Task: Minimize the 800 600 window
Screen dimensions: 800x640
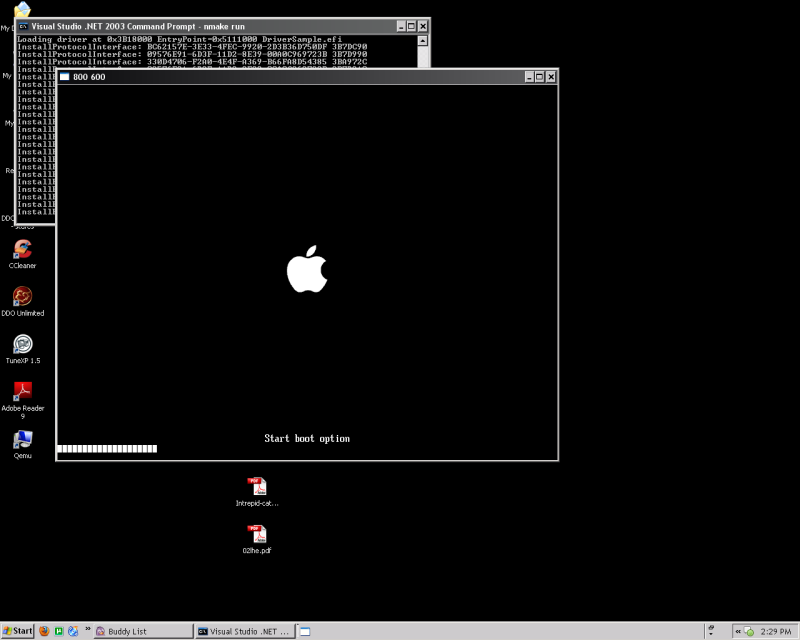Action: [x=530, y=77]
